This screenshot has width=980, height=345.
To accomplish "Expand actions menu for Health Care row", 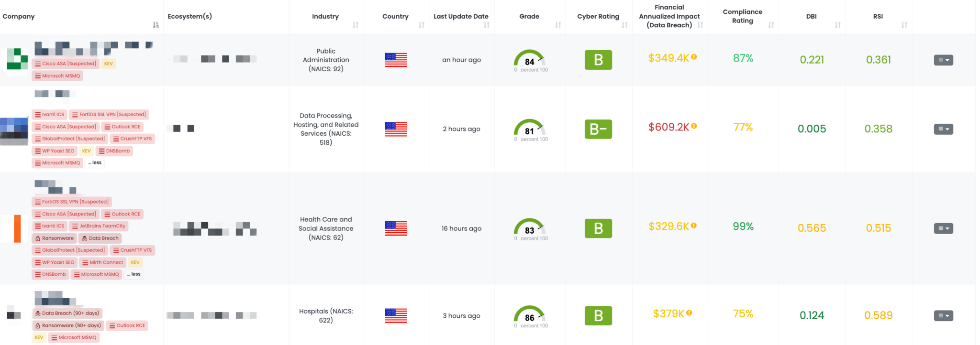I will [x=943, y=228].
